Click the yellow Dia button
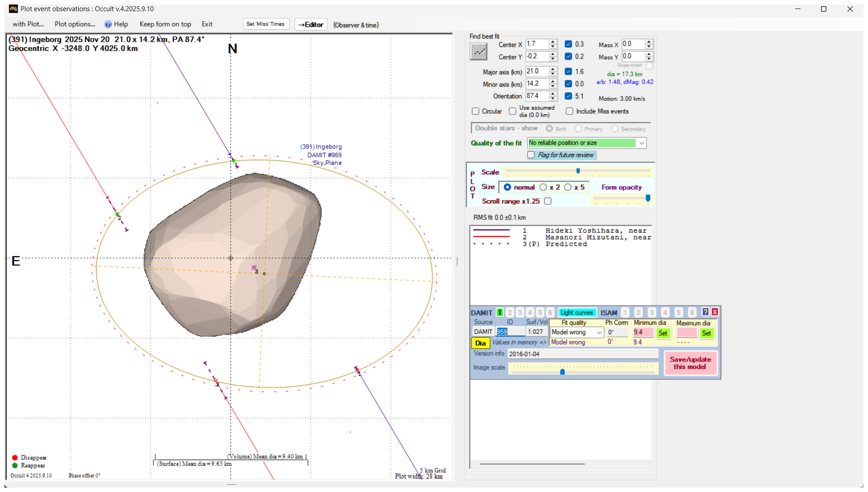The width and height of the screenshot is (868, 492). pos(481,343)
